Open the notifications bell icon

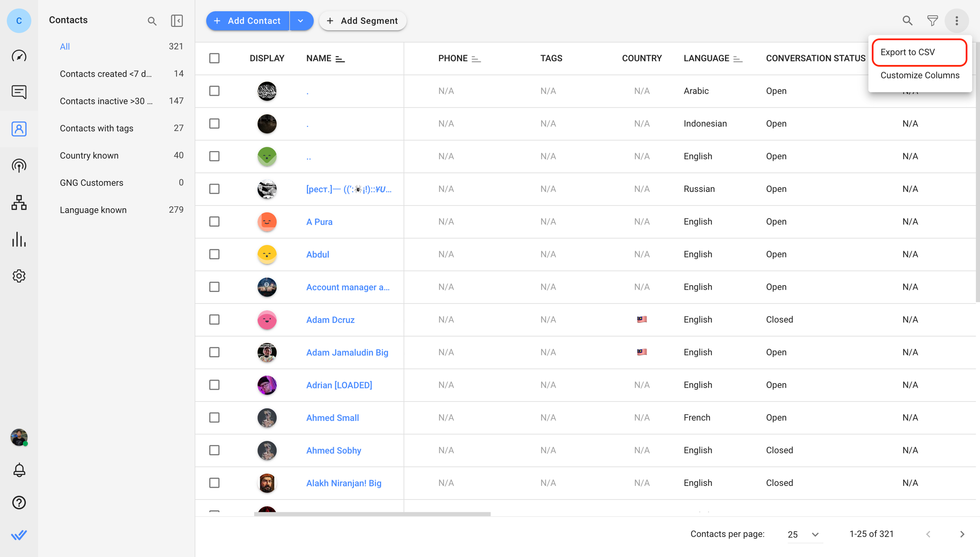pos(19,470)
